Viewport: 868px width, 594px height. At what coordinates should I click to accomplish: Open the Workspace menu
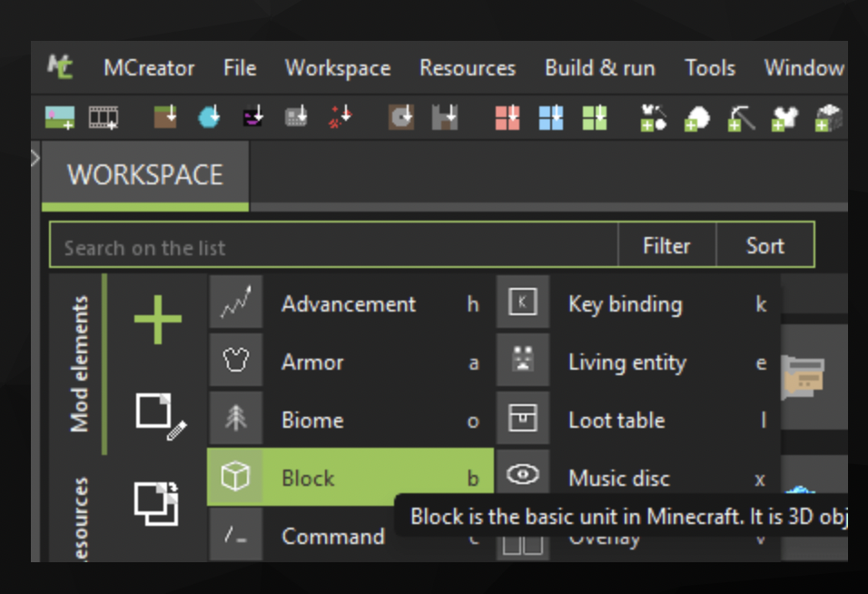(338, 68)
